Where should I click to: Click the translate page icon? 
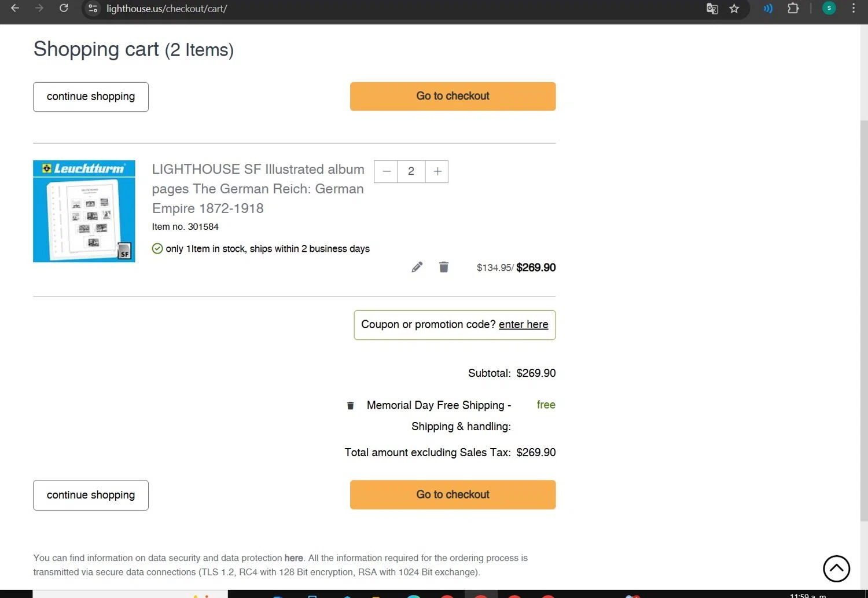[x=712, y=9]
